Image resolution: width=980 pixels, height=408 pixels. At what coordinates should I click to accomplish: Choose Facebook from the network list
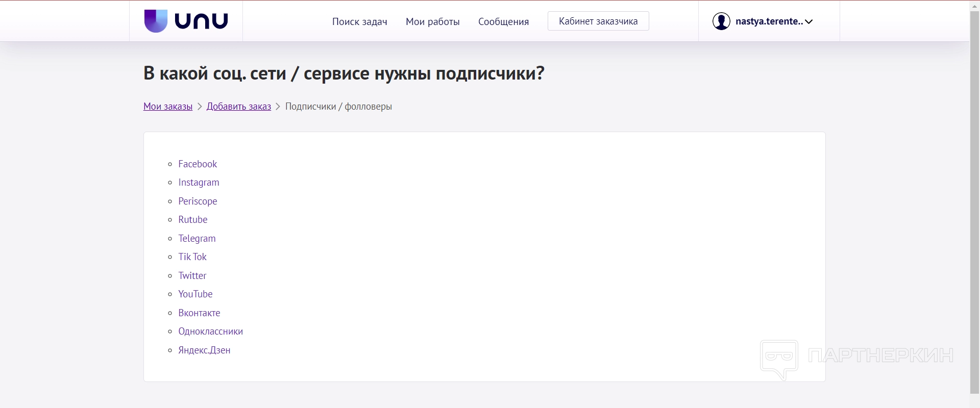[x=198, y=164]
